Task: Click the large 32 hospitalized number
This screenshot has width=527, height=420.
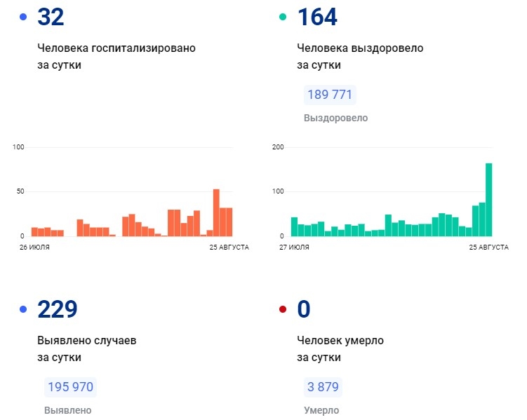Action: pos(51,18)
